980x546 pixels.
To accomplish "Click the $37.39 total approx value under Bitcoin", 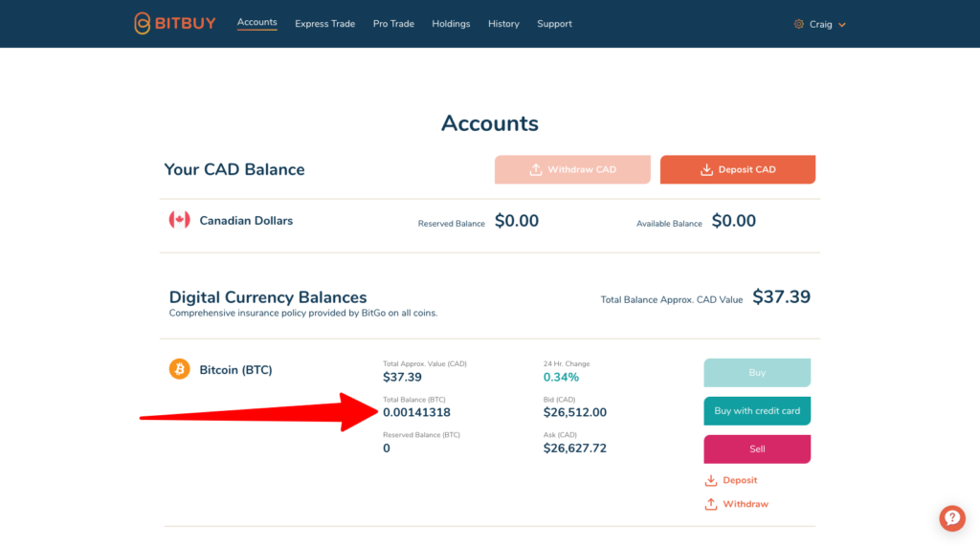I will [x=403, y=378].
